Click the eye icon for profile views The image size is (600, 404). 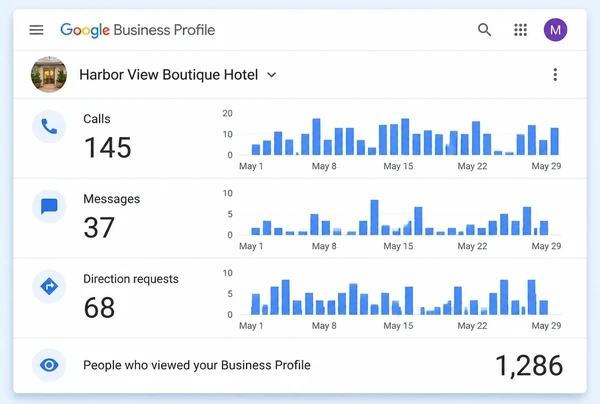coord(49,365)
